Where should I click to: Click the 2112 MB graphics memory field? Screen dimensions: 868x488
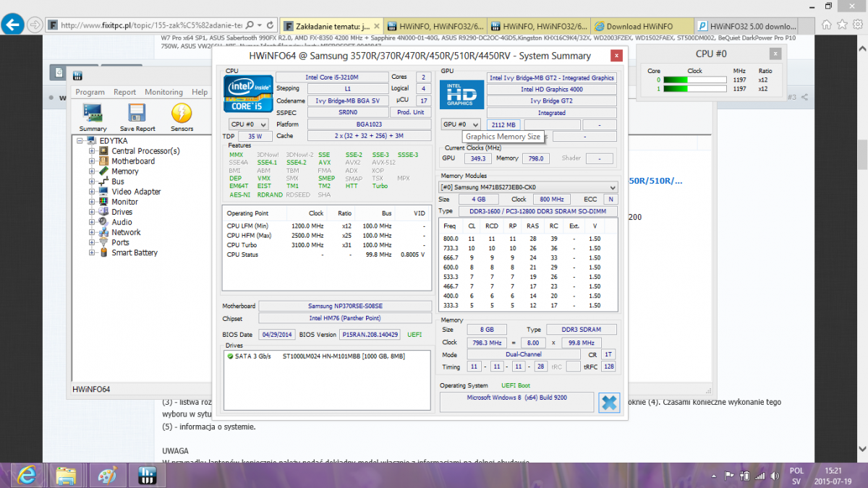pos(502,124)
